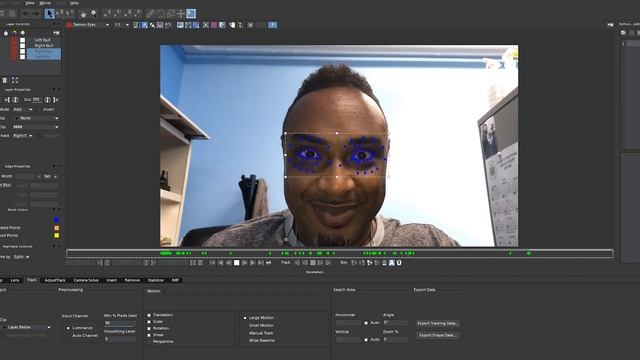Image resolution: width=640 pixels, height=360 pixels.
Task: Open the Demon Eyes layer dropdown in viewer toolbar
Action: pos(88,25)
